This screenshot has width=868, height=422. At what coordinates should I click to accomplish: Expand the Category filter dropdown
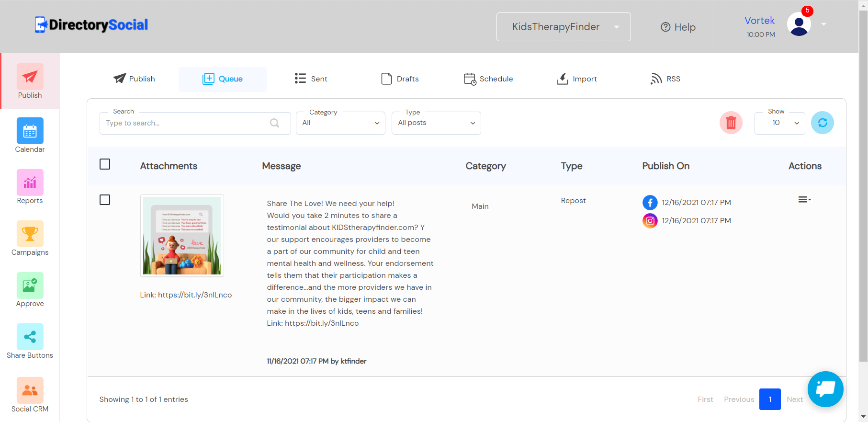click(x=340, y=123)
